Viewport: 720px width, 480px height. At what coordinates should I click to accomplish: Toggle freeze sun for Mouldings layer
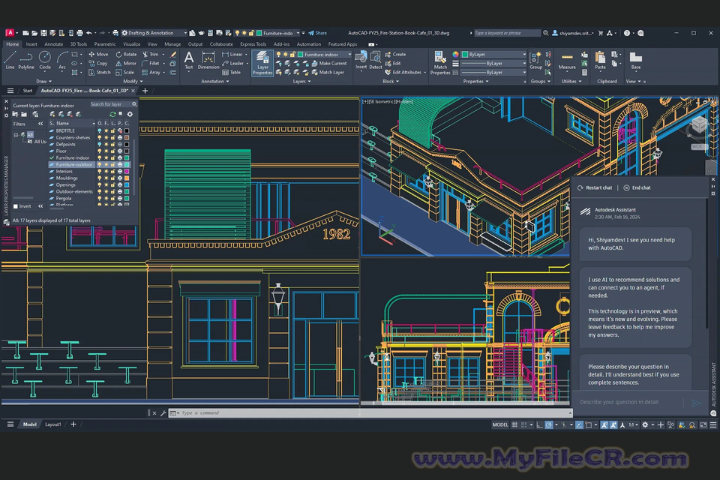(106, 178)
